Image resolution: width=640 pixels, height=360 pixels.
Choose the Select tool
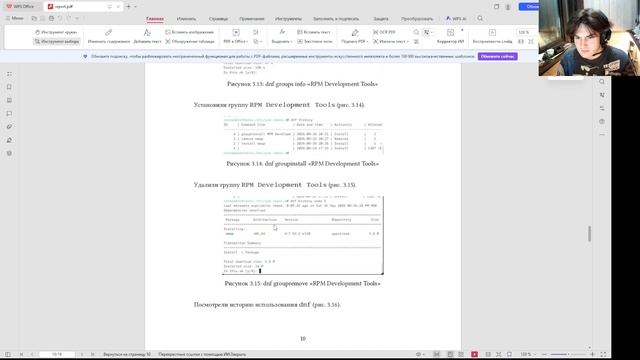[57, 41]
